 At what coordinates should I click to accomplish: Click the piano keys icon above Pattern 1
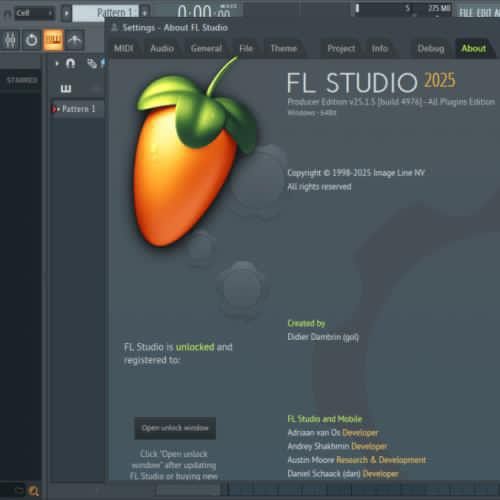pyautogui.click(x=66, y=88)
